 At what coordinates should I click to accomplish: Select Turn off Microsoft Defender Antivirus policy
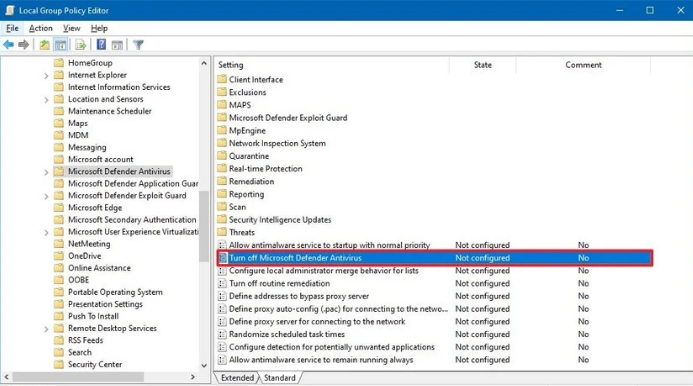(435, 258)
